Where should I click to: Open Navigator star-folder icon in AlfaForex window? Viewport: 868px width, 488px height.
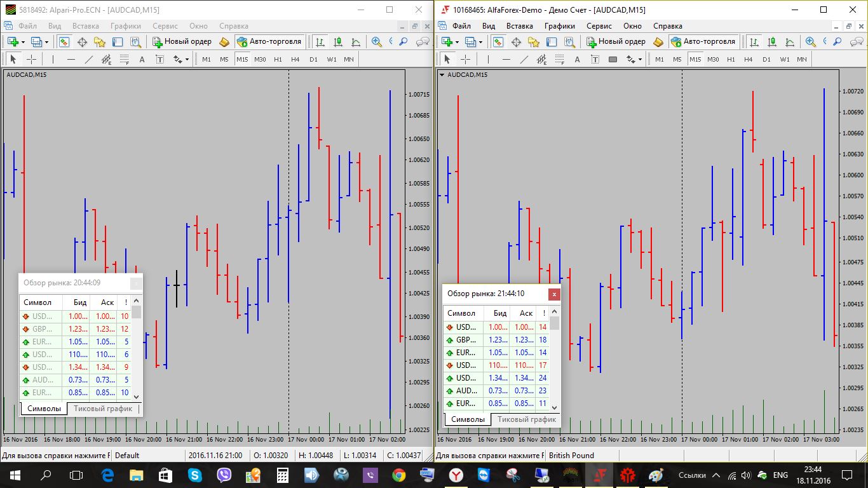pyautogui.click(x=534, y=42)
